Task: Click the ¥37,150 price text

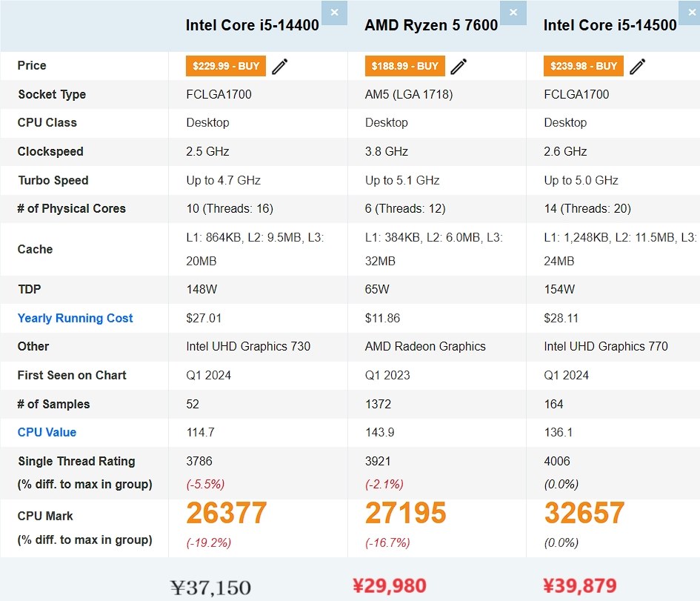Action: [210, 588]
